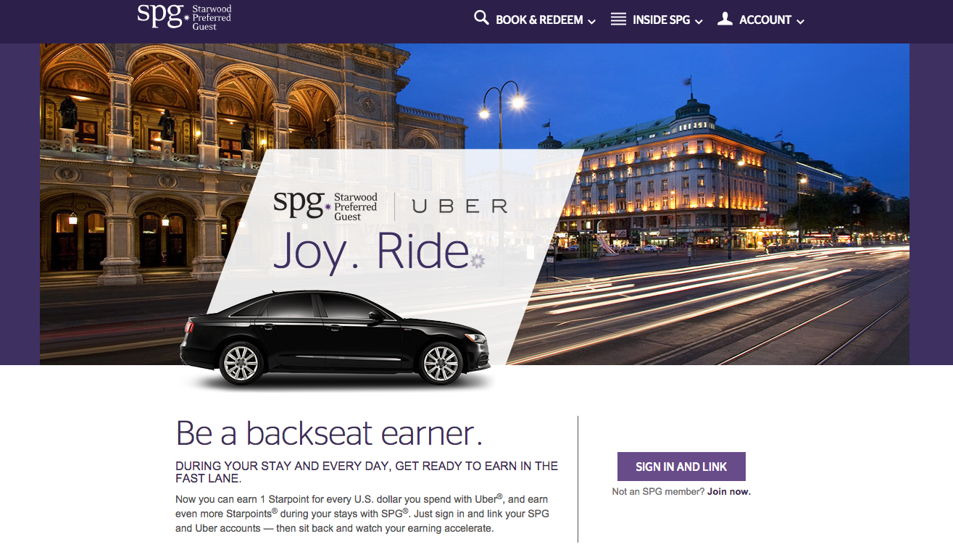Open the INSIDE SPG menu label
The image size is (953, 560).
click(661, 20)
